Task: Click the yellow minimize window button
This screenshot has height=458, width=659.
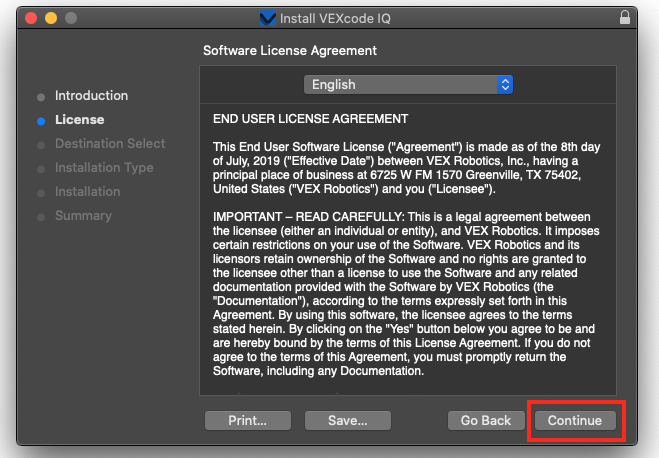Action: point(51,18)
